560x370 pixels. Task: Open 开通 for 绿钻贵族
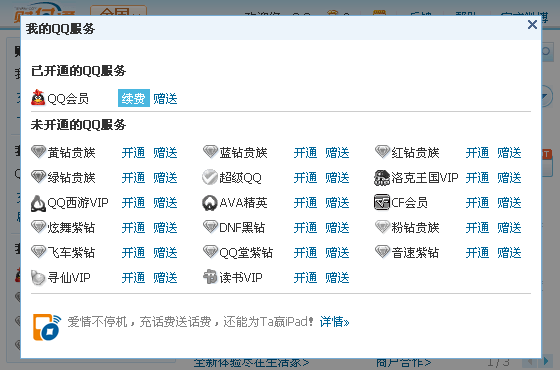pyautogui.click(x=133, y=178)
